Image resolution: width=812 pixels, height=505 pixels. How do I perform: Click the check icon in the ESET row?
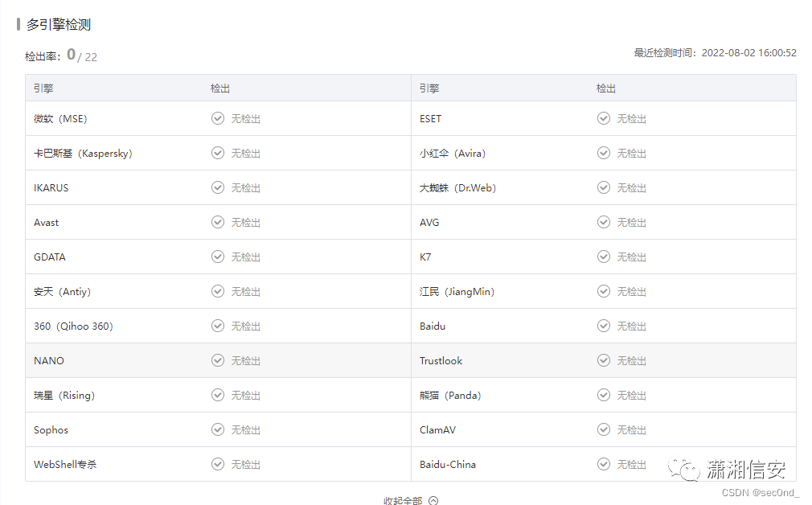click(604, 118)
